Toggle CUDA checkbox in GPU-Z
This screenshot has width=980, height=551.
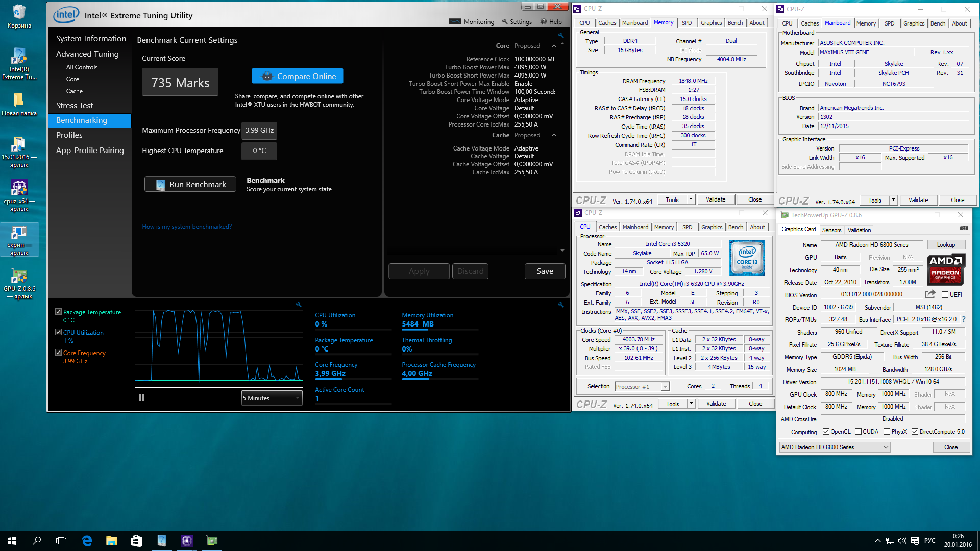point(858,432)
